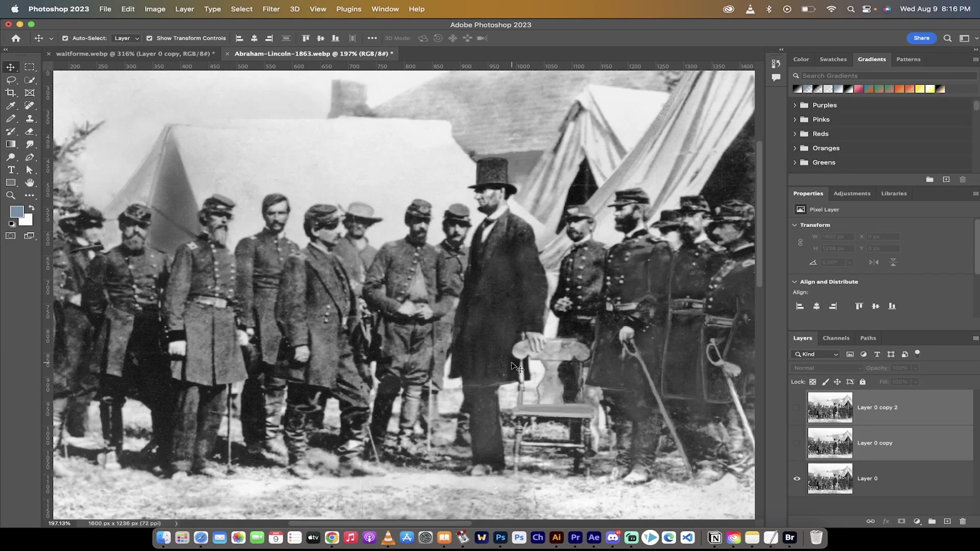Create new fill or adjustment layer
This screenshot has height=551, width=980.
click(917, 521)
